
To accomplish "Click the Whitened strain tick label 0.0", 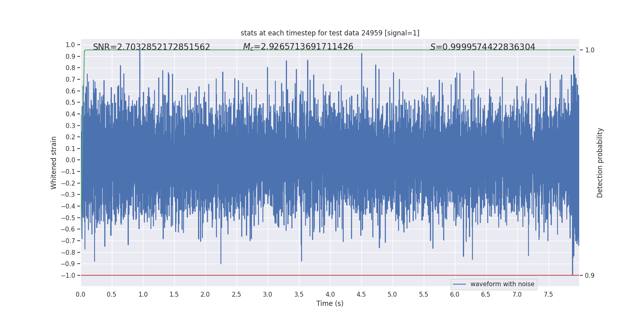I will (70, 160).
